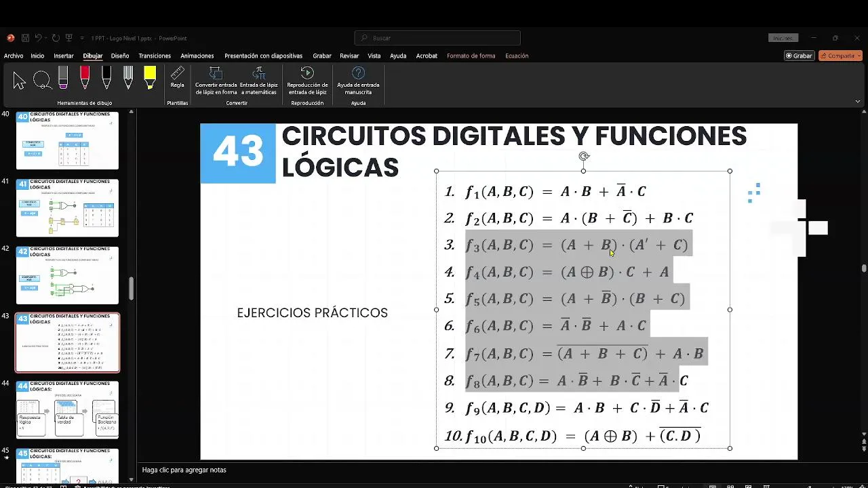Click equation f10(A,B,C,D) line
Viewport: 868px width, 488px height.
(583, 436)
